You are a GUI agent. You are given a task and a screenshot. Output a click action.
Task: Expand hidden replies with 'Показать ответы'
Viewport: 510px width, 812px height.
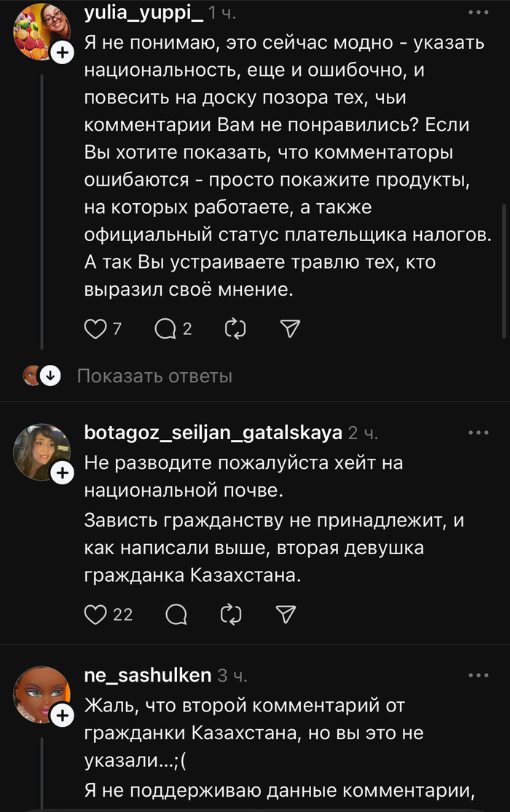154,376
